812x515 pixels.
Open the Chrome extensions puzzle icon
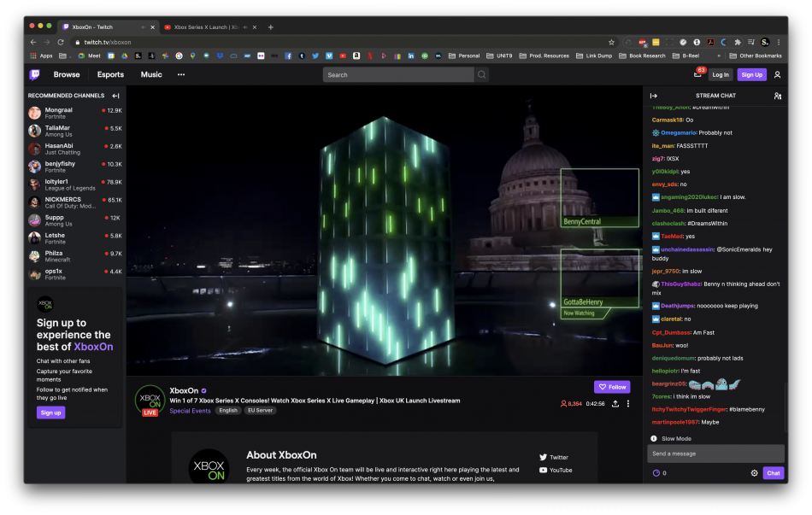click(738, 42)
